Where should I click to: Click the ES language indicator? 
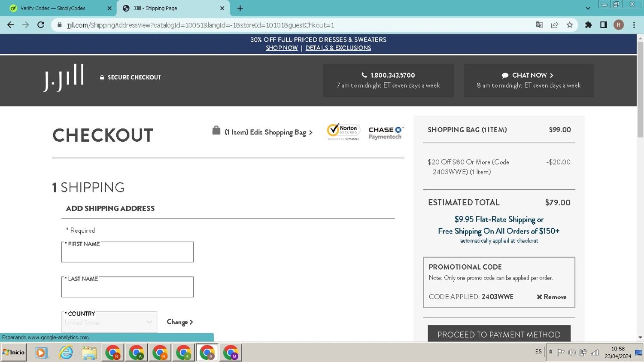click(538, 352)
